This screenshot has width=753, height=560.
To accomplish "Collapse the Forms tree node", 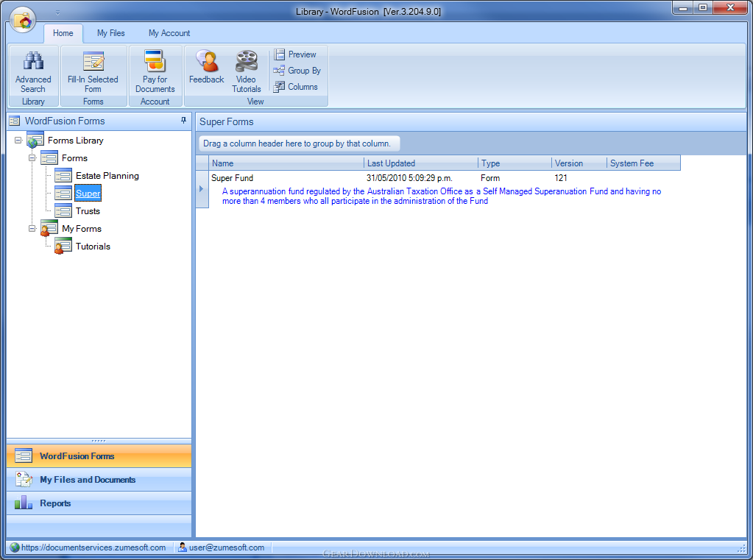I will 32,158.
